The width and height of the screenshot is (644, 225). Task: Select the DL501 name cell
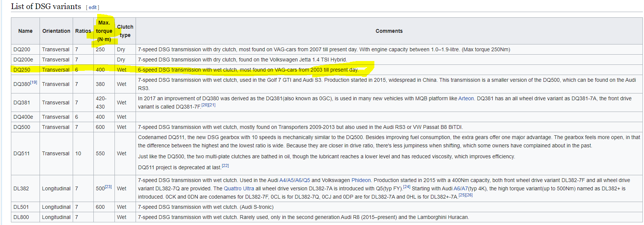(25, 207)
